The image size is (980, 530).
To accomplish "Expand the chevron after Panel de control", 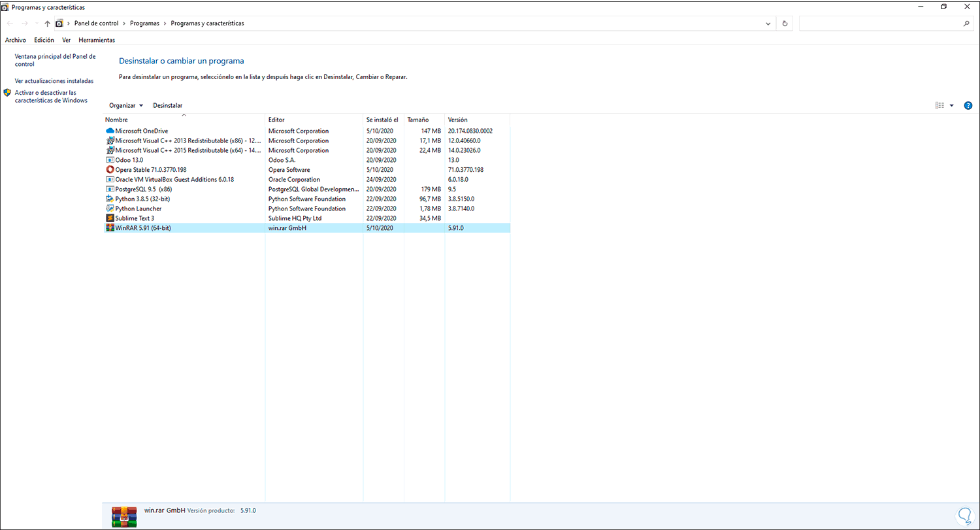I will [124, 24].
